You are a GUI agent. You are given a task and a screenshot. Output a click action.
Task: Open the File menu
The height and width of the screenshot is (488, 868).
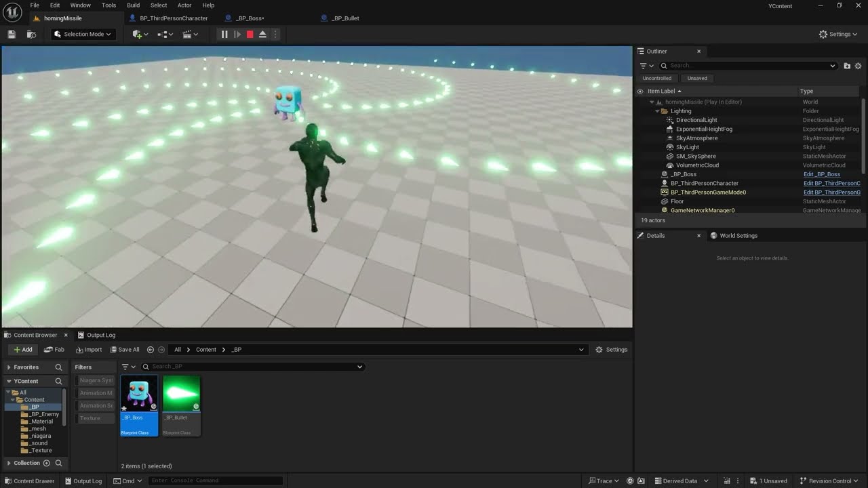coord(35,5)
